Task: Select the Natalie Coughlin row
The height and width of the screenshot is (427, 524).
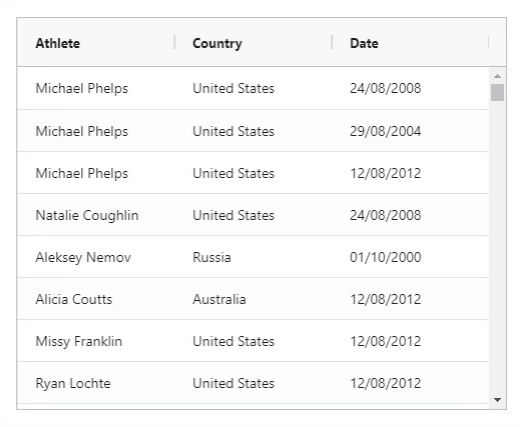Action: click(253, 215)
